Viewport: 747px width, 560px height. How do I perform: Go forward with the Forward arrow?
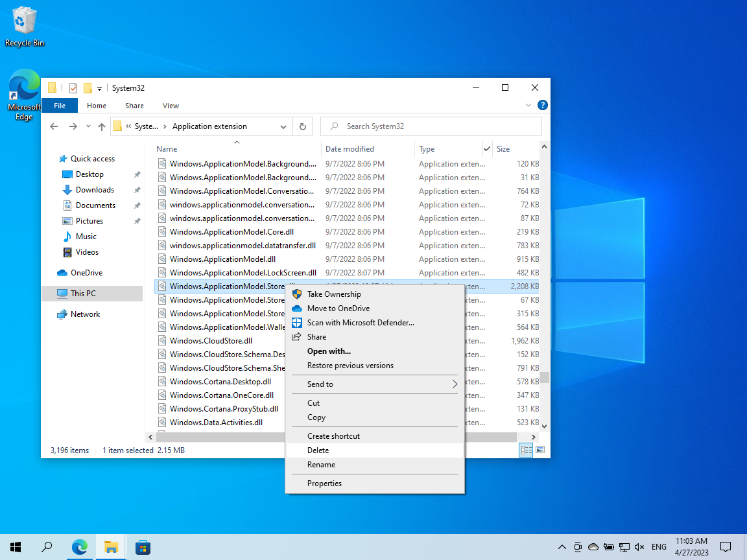[73, 126]
